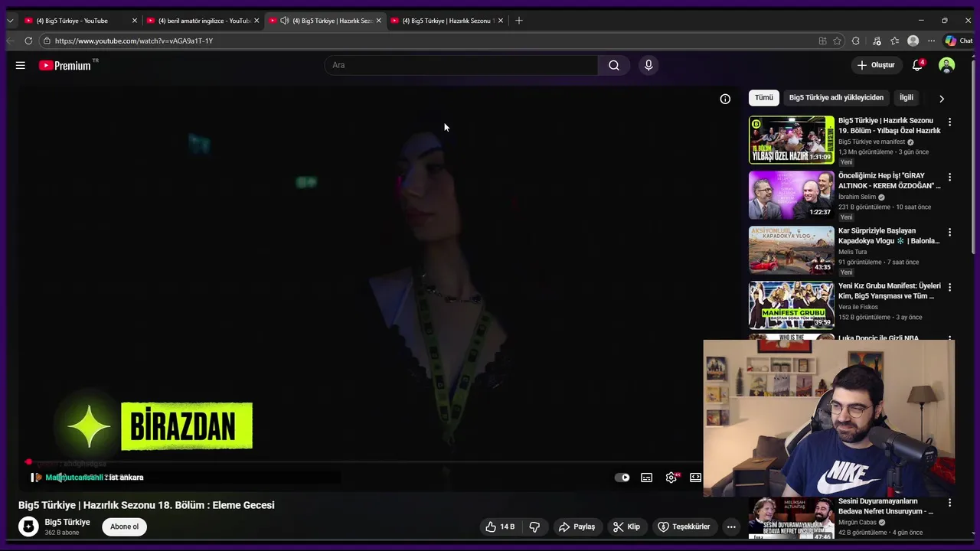Viewport: 980px width, 551px height.
Task: Open more actions three-dot menu below video
Action: 731,527
